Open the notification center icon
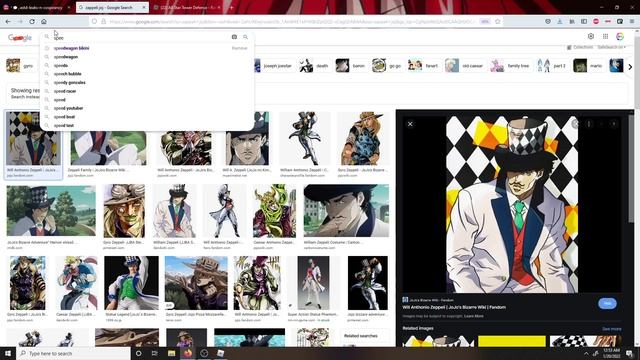 point(629,353)
